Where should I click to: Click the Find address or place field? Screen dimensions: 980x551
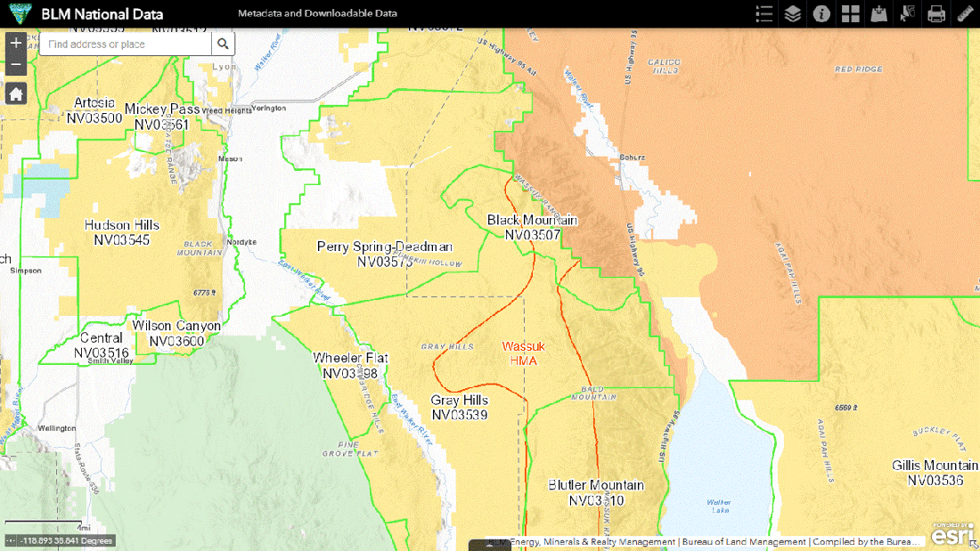click(x=125, y=44)
